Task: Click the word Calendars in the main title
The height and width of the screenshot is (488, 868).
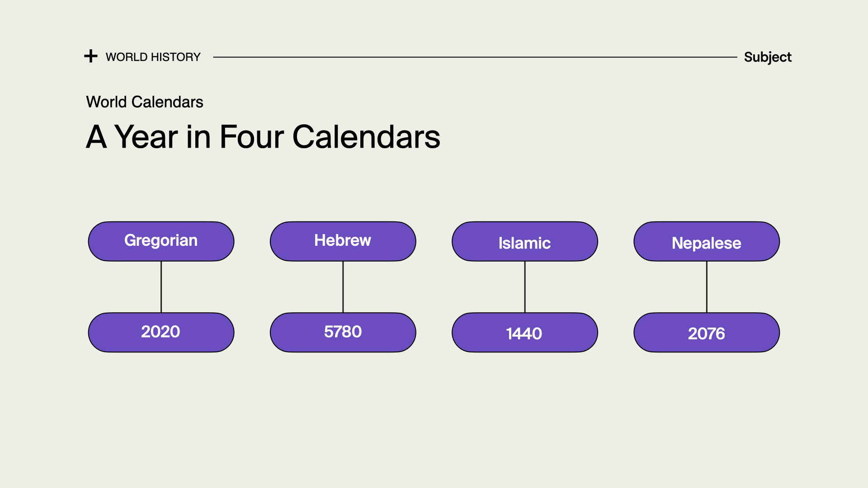Action: (x=366, y=136)
